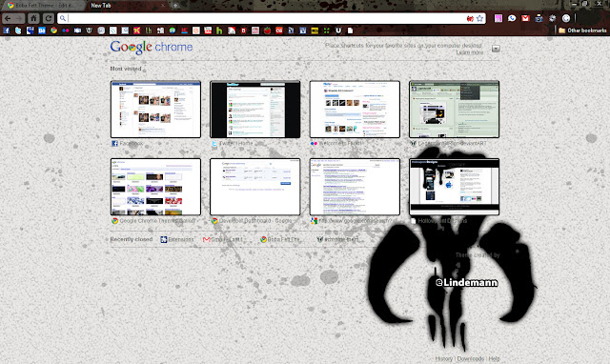The image size is (610, 364).
Task: Open the Help link at page bottom
Action: point(494,358)
